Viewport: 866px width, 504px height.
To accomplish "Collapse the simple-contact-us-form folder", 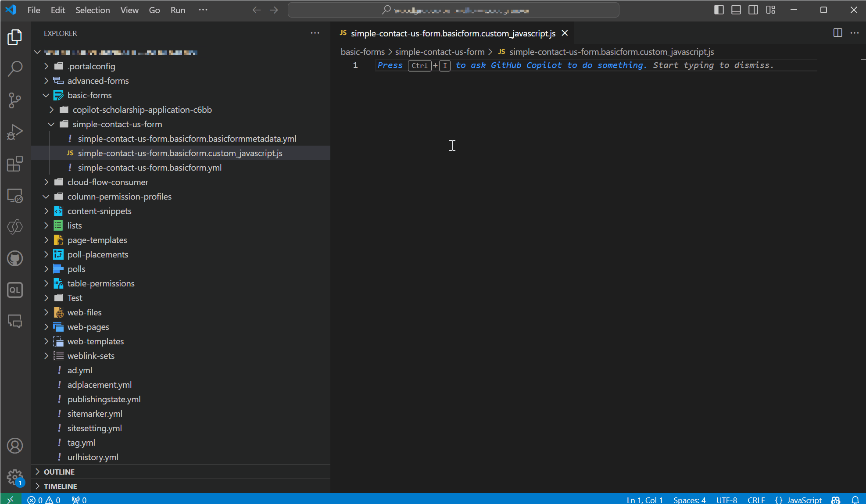I will tap(117, 124).
